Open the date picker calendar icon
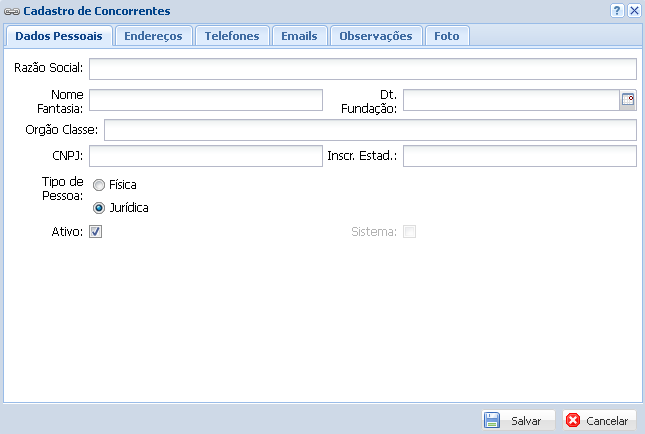 [628, 99]
